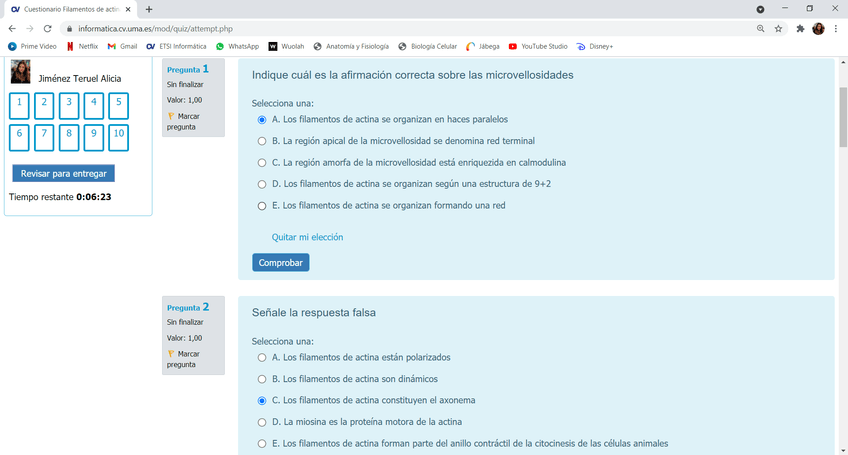Open the WhatsApp bookmark
The height and width of the screenshot is (455, 848).
(237, 46)
